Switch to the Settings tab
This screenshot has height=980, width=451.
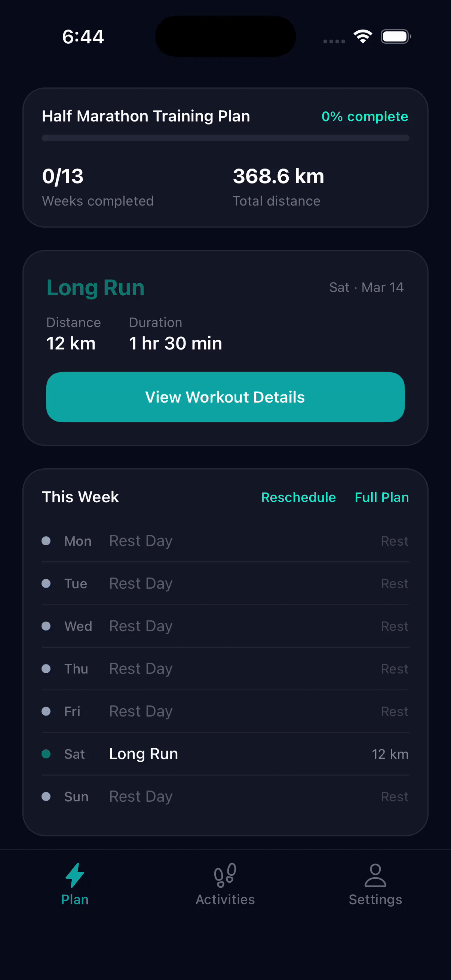pos(375,887)
